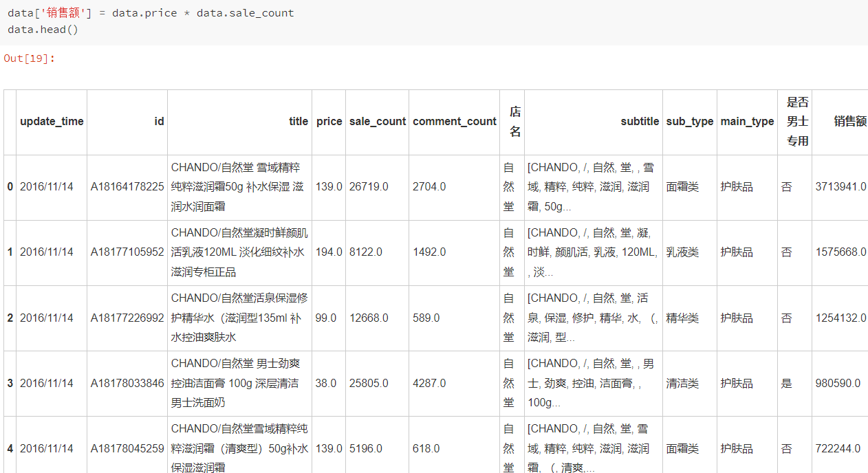The height and width of the screenshot is (473, 868).
Task: Click subtitle cell containing 活泉, 保湿, 修护
Action: (x=592, y=318)
